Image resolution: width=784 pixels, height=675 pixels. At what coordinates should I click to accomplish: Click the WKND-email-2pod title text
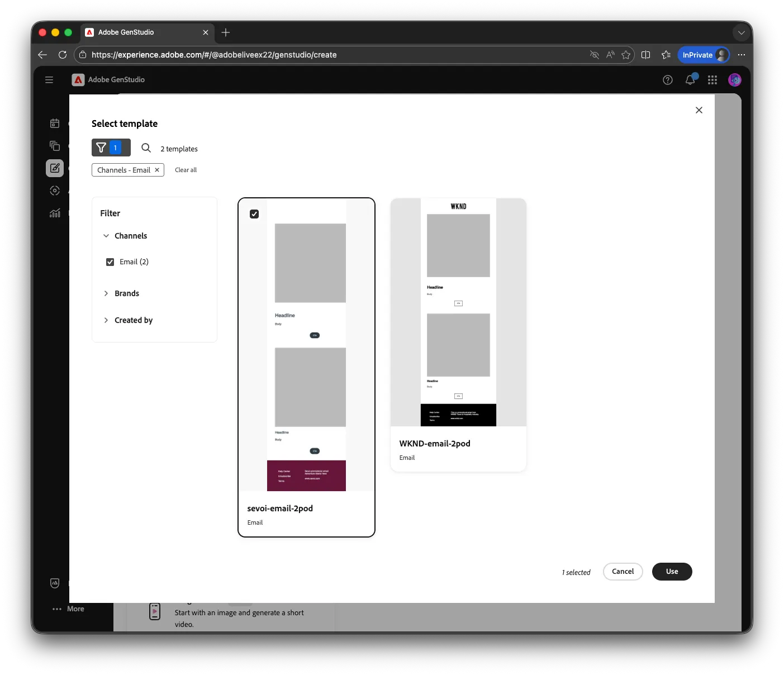pos(435,444)
